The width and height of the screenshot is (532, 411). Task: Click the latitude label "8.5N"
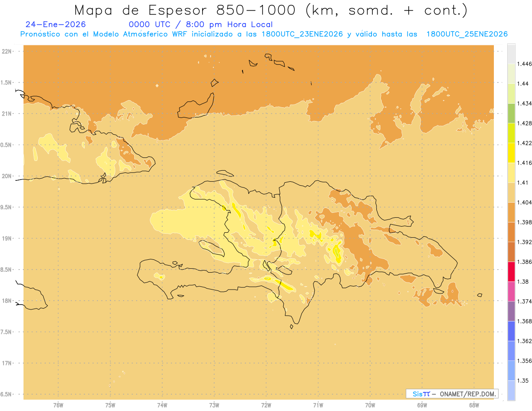pos(6,270)
